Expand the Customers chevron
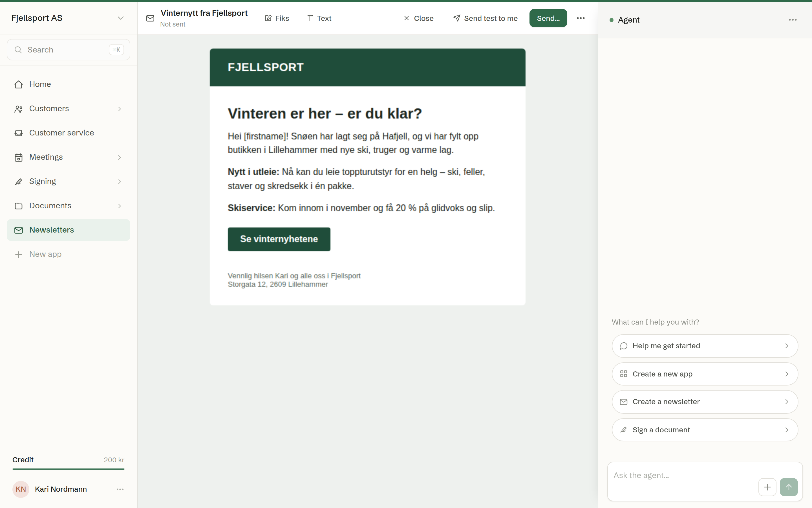The height and width of the screenshot is (508, 812). point(120,109)
